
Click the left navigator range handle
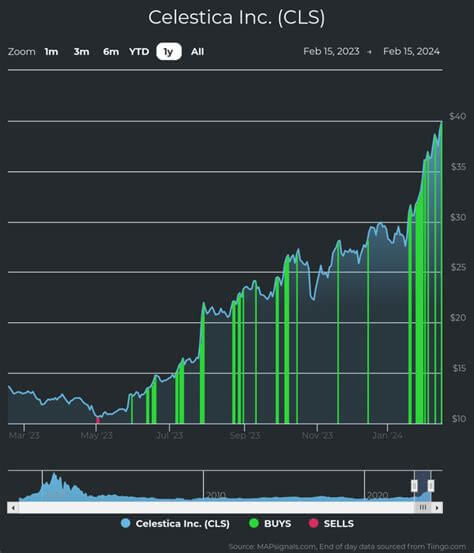pos(414,486)
